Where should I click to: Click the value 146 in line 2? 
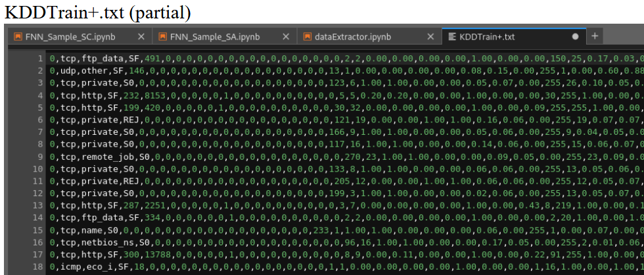click(x=137, y=70)
